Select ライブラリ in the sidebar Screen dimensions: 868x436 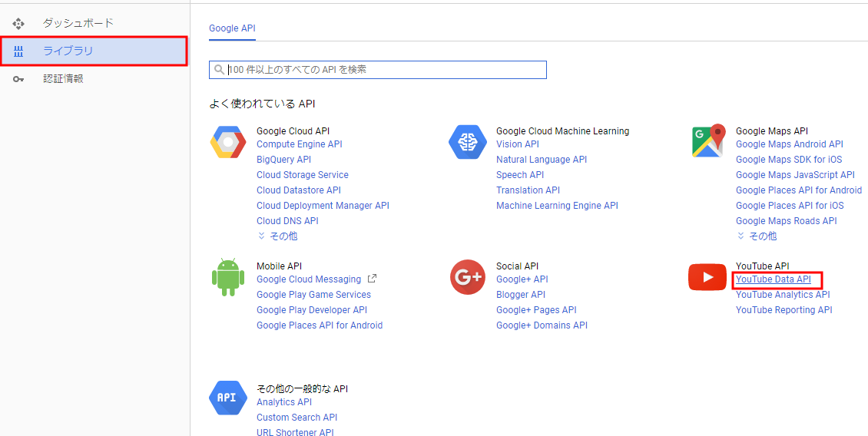tap(94, 51)
